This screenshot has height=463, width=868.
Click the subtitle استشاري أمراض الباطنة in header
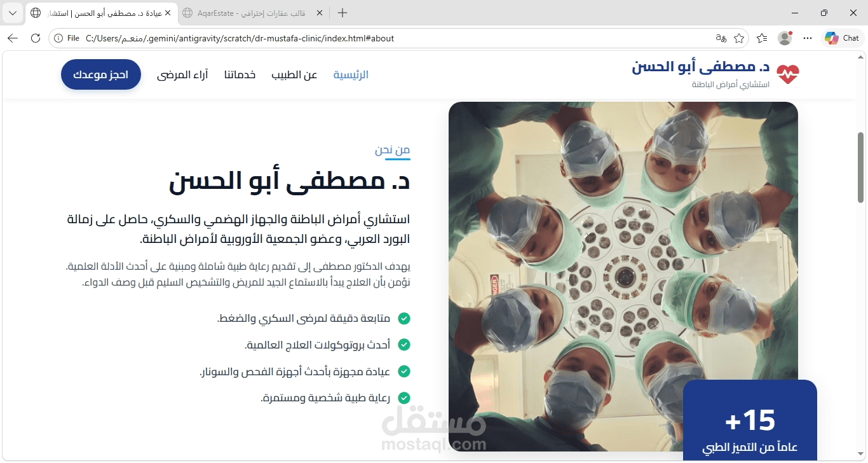(x=731, y=85)
